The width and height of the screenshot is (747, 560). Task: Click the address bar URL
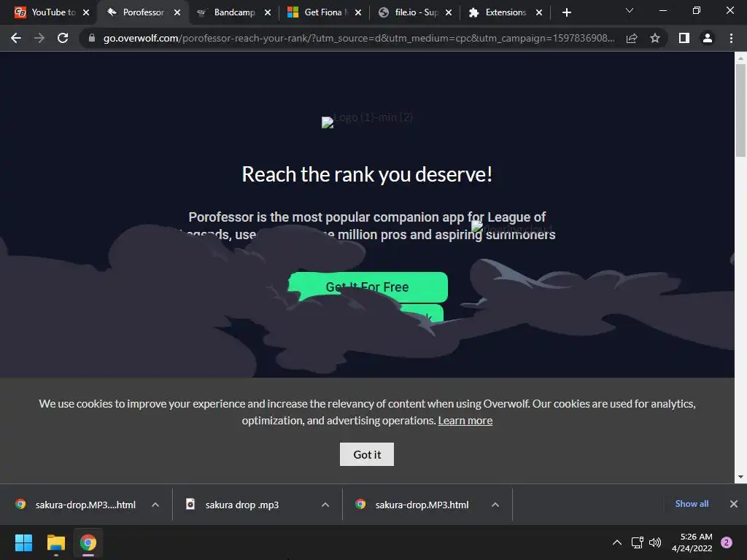[359, 38]
